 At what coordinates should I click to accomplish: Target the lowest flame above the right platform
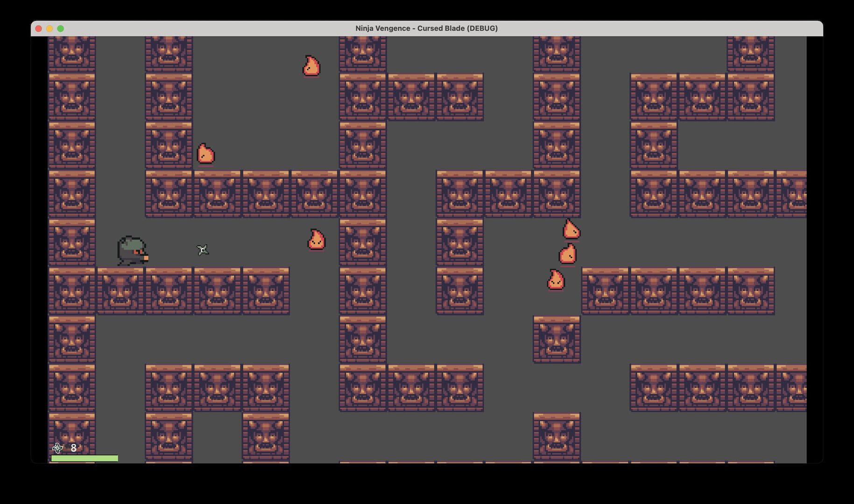tap(556, 279)
